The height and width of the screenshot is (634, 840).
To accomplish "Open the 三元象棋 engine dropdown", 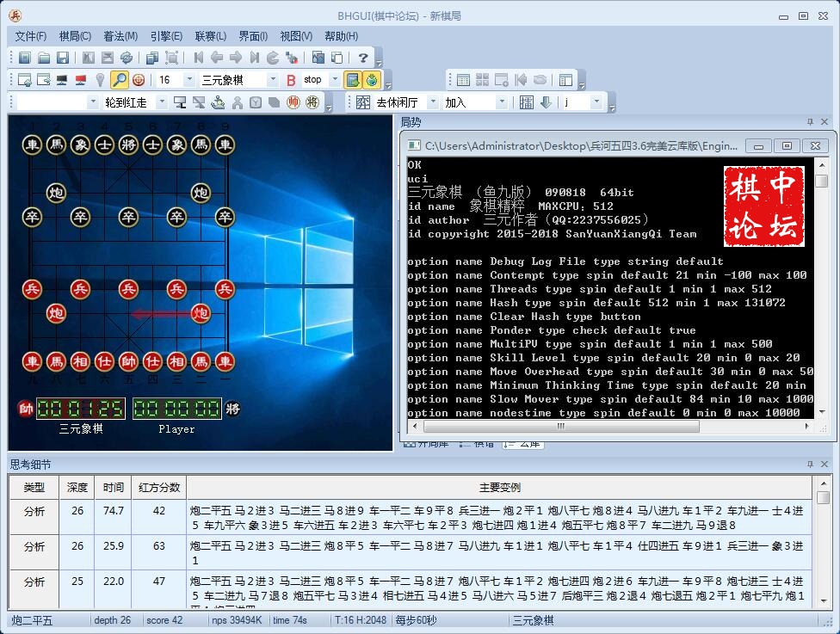I will coord(273,80).
